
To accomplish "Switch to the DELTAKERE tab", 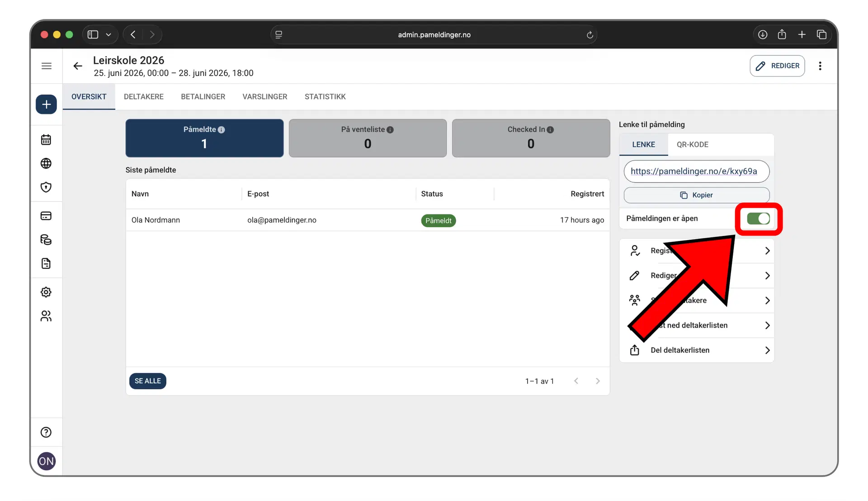I will (x=144, y=97).
